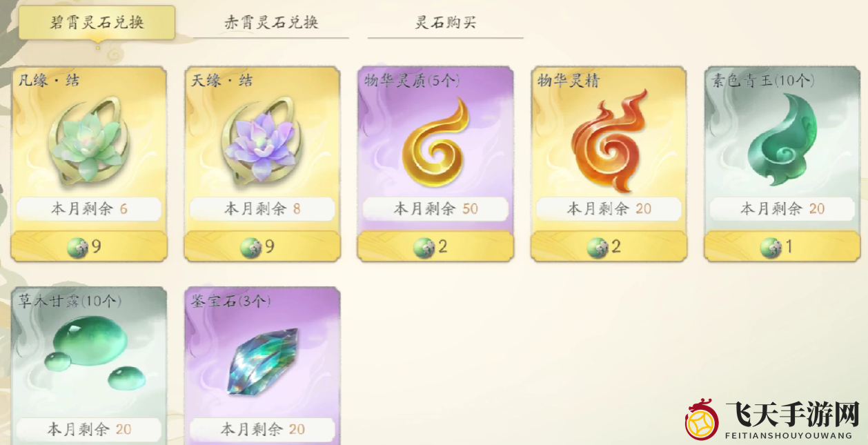
Task: Click the 本月剩余 6 label on 凡缘·结
Action: [x=88, y=209]
